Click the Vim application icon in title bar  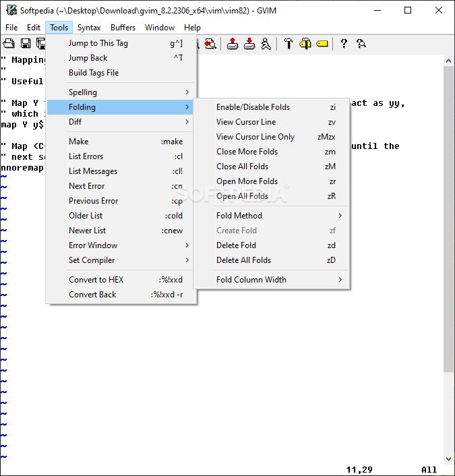coord(11,10)
